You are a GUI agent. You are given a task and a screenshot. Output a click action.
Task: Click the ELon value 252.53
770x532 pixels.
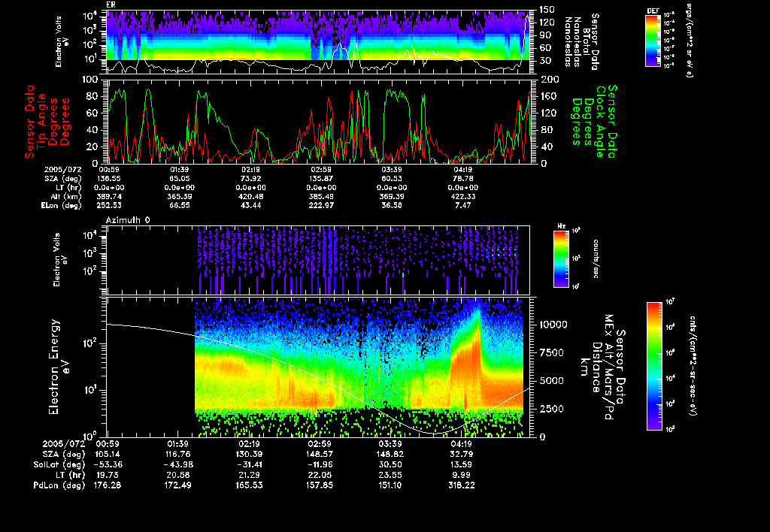pyautogui.click(x=110, y=206)
